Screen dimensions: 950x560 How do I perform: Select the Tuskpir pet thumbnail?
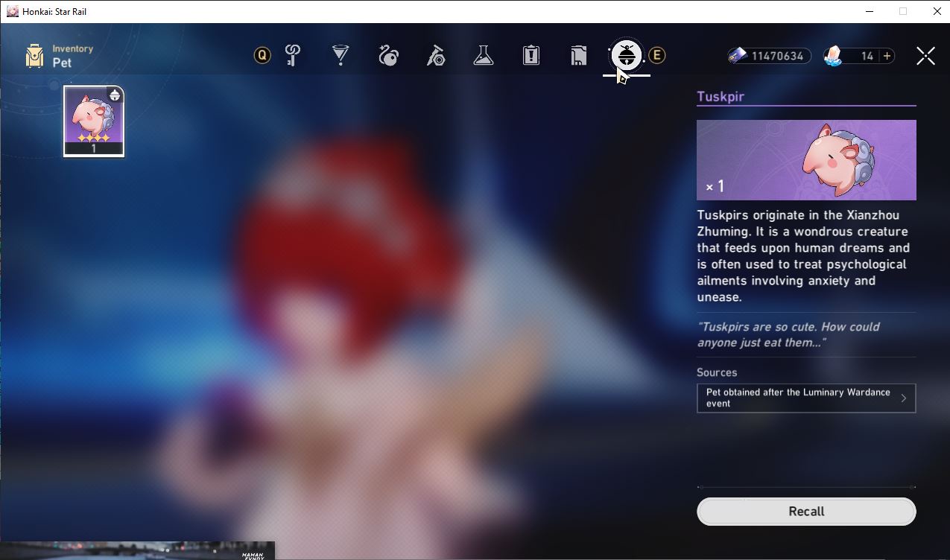(94, 121)
